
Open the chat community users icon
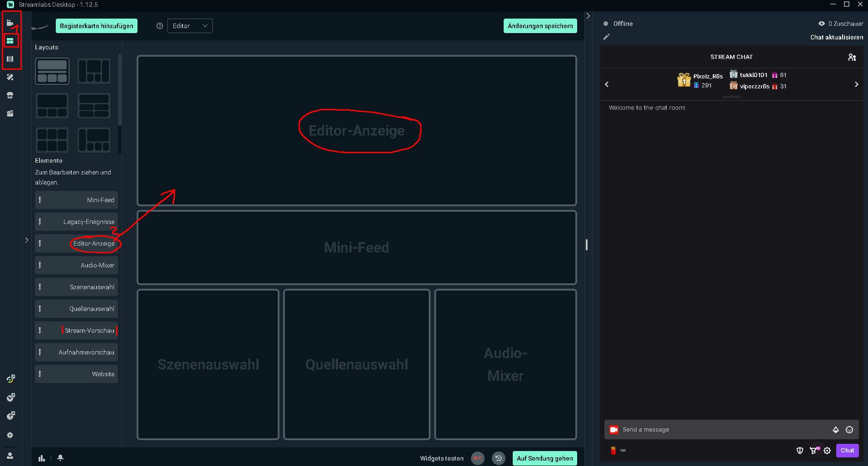click(852, 57)
